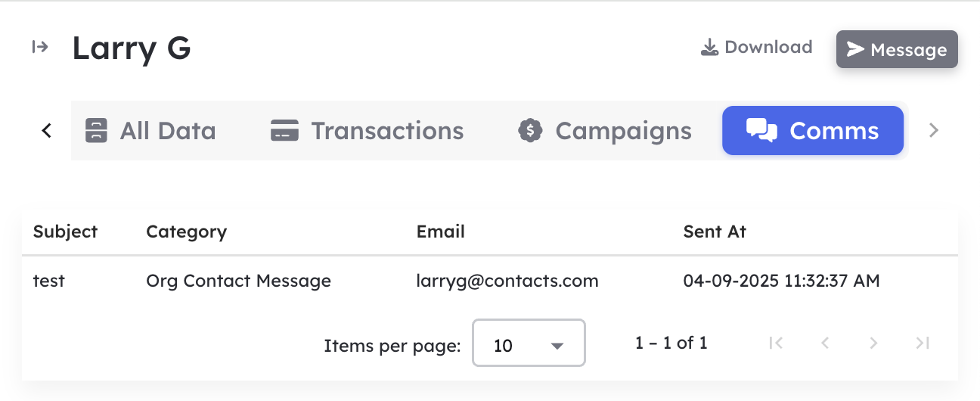
Task: Open the All Data tab
Action: pyautogui.click(x=150, y=130)
